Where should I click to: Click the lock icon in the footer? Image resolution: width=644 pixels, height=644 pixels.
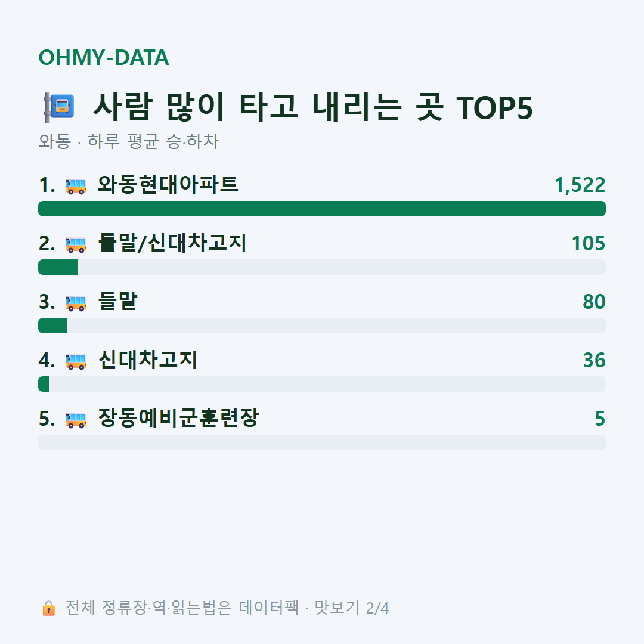pyautogui.click(x=48, y=608)
